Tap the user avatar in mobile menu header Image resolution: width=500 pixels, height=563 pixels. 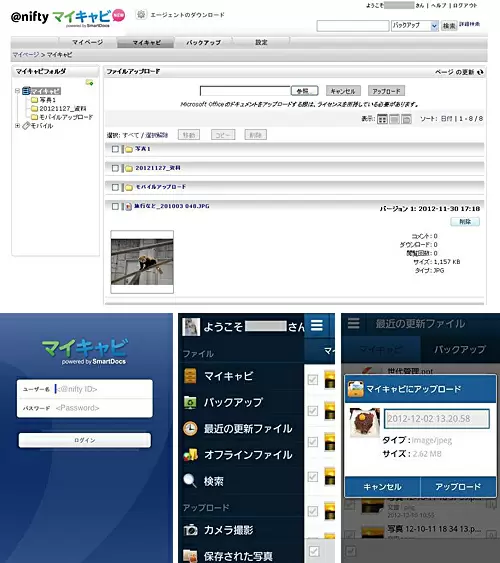click(191, 327)
